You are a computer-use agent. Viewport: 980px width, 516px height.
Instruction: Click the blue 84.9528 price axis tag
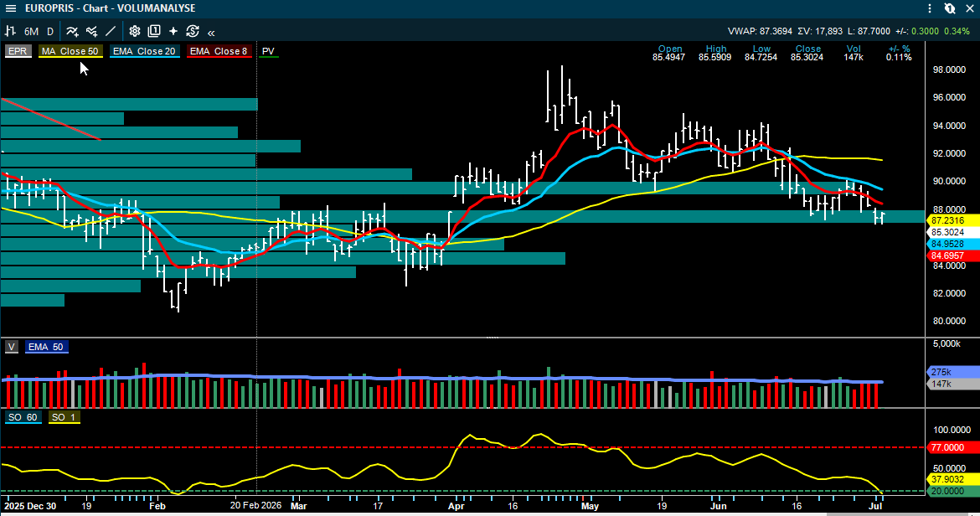click(955, 245)
